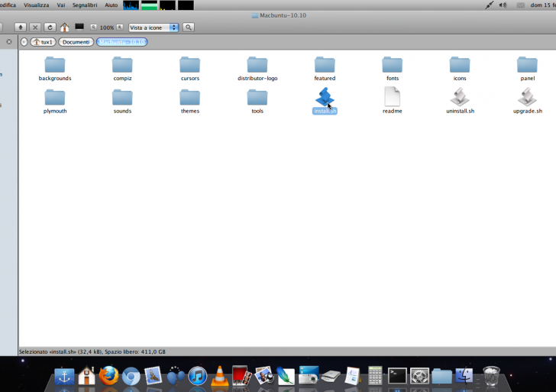
Task: Close the sidebar pane with its X
Action: tap(8, 42)
